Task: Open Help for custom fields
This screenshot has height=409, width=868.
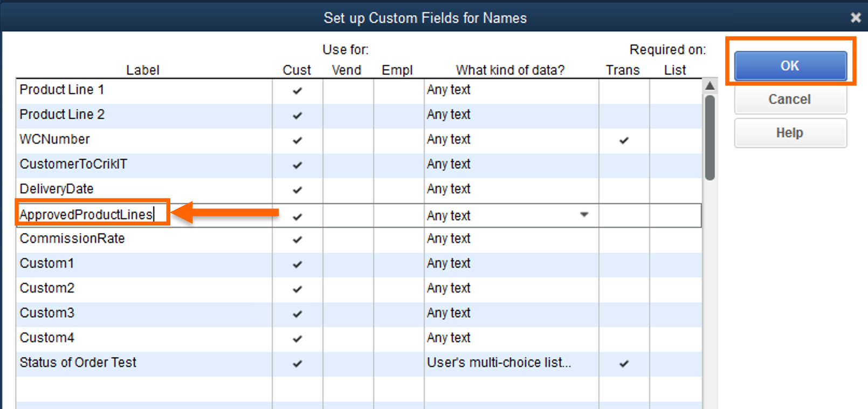Action: [x=790, y=133]
